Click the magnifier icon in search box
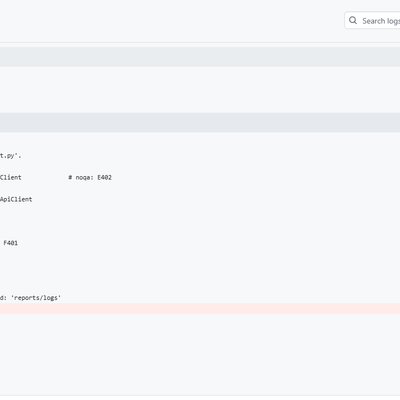 pyautogui.click(x=353, y=20)
